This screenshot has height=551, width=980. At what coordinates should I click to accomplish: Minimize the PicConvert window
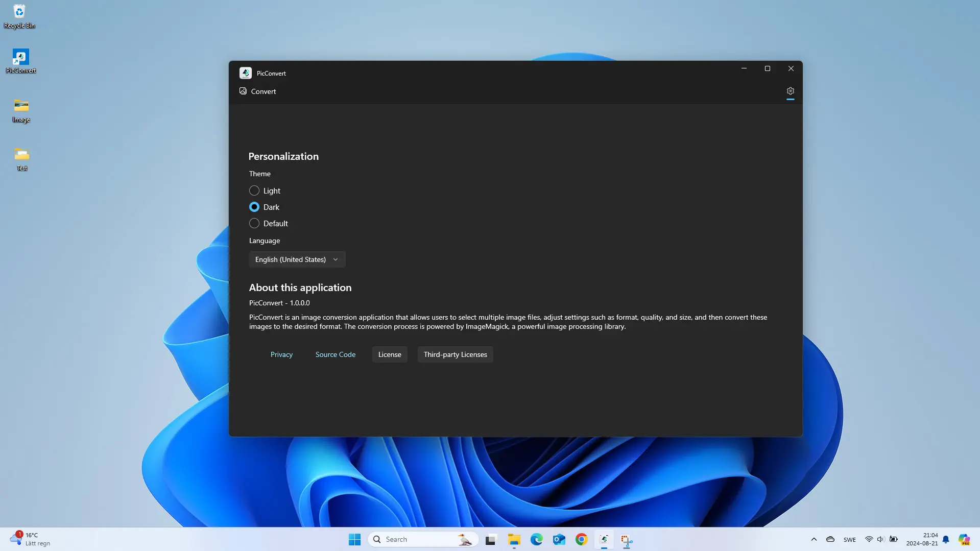[744, 68]
